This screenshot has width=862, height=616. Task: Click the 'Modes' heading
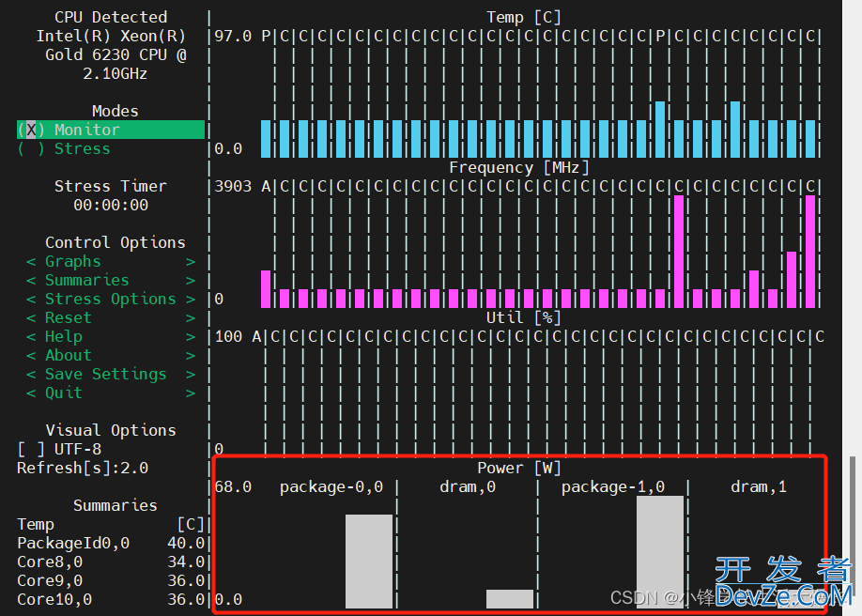[115, 111]
